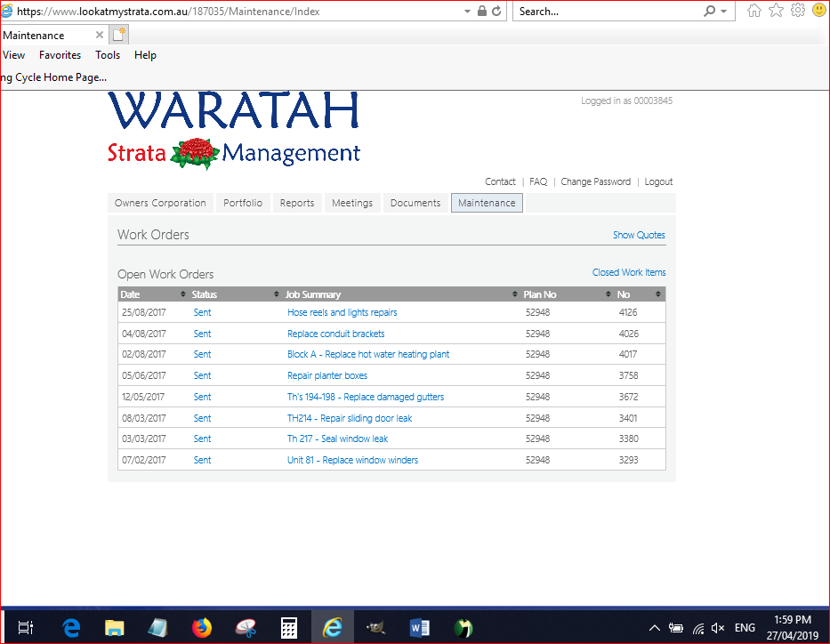
Task: Click work order number 4126
Action: pos(628,312)
